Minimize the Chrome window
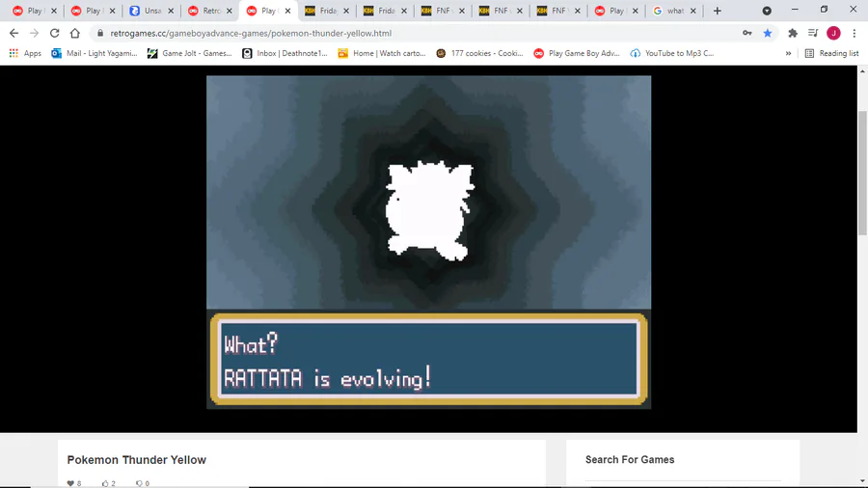The width and height of the screenshot is (868, 488). (x=795, y=10)
